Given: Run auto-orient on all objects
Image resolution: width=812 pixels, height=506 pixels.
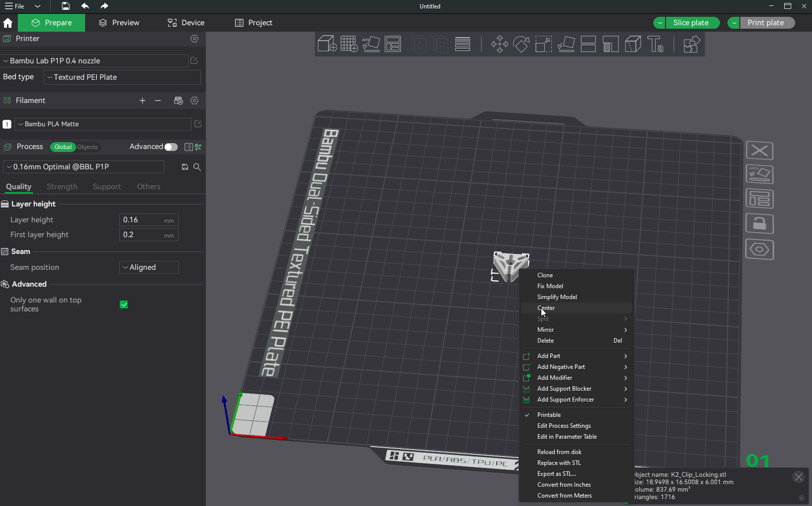Looking at the screenshot, I should pos(371,44).
